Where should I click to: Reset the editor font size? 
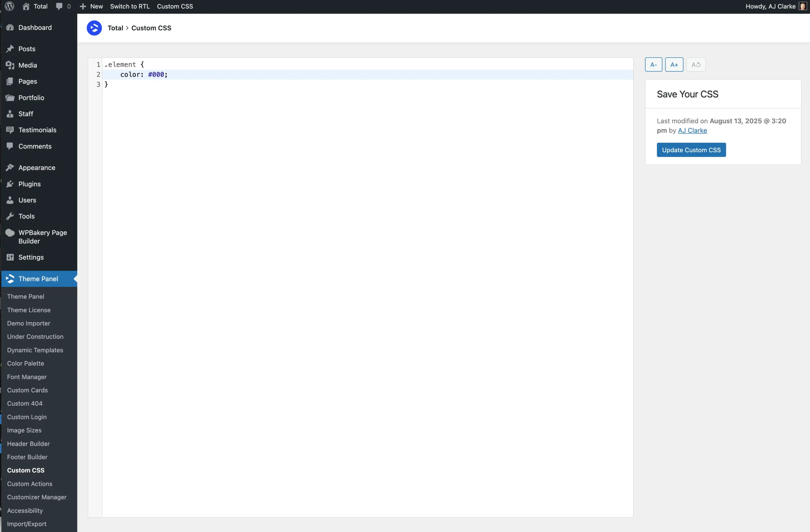[696, 64]
